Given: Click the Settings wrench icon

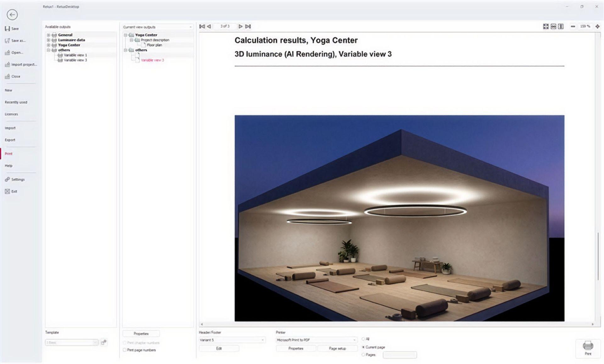Looking at the screenshot, I should click(7, 179).
